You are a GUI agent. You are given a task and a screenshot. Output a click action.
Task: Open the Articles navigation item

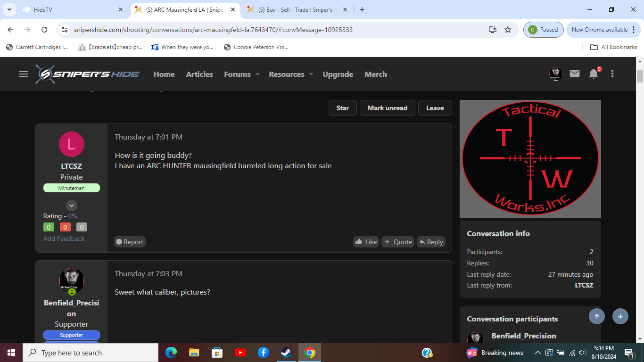(199, 74)
